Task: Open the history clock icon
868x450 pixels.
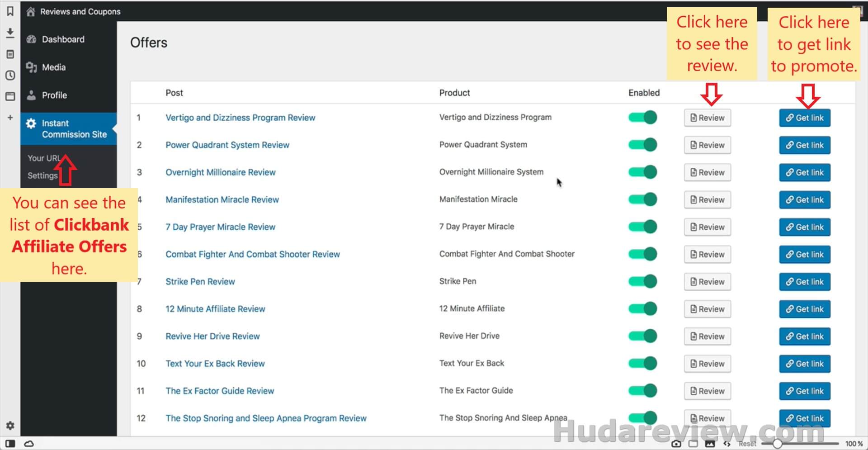Action: point(10,75)
